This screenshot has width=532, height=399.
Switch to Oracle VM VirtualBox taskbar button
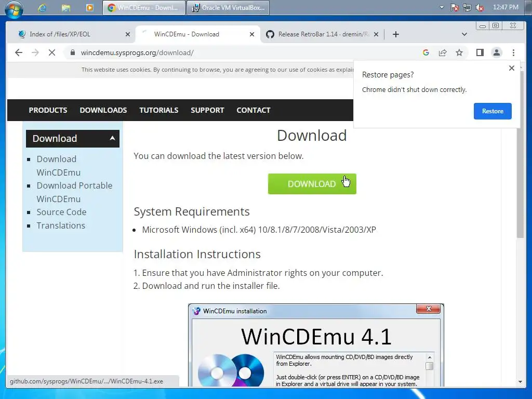(x=228, y=7)
